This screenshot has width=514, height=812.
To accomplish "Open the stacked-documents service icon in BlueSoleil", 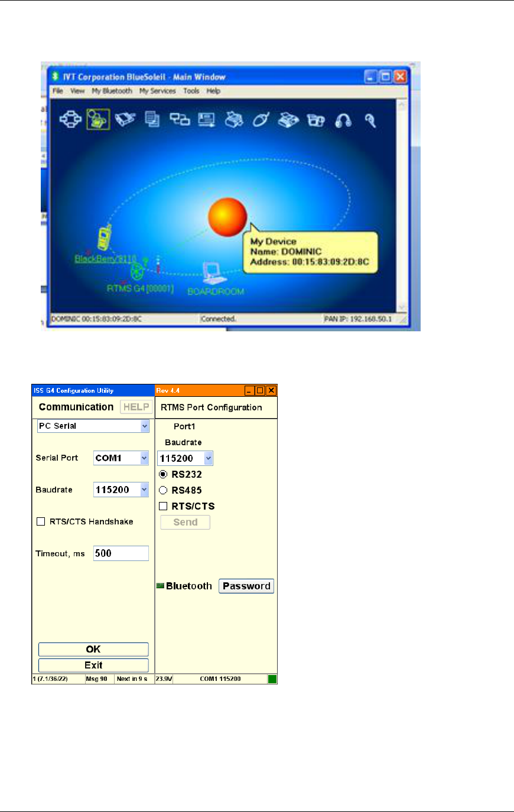I will pyautogui.click(x=152, y=120).
